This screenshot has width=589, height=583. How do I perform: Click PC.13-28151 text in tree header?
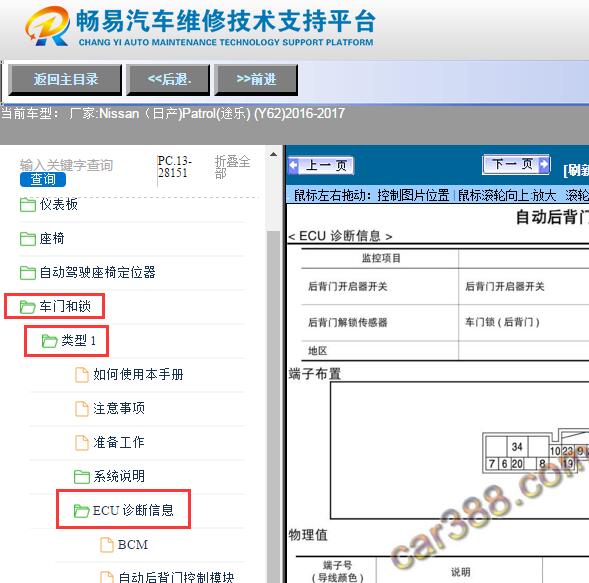(175, 167)
